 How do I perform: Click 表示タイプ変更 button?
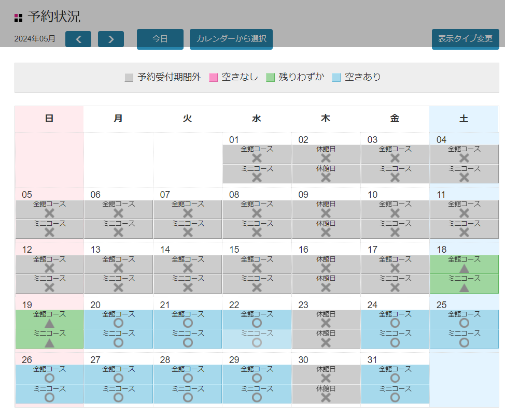[465, 39]
